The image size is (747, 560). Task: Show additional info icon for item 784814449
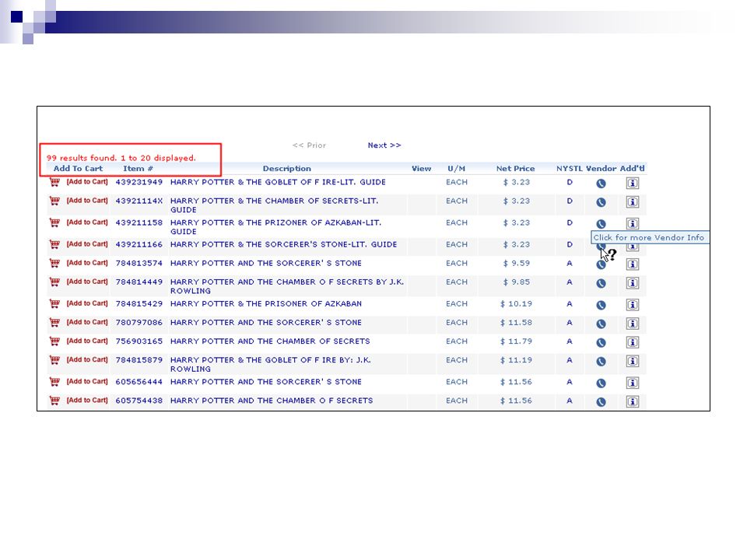(632, 283)
